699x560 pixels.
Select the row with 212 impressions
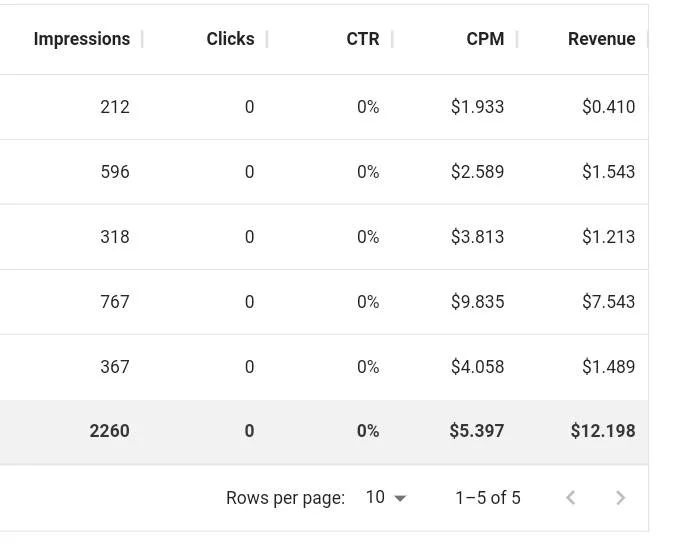point(324,107)
